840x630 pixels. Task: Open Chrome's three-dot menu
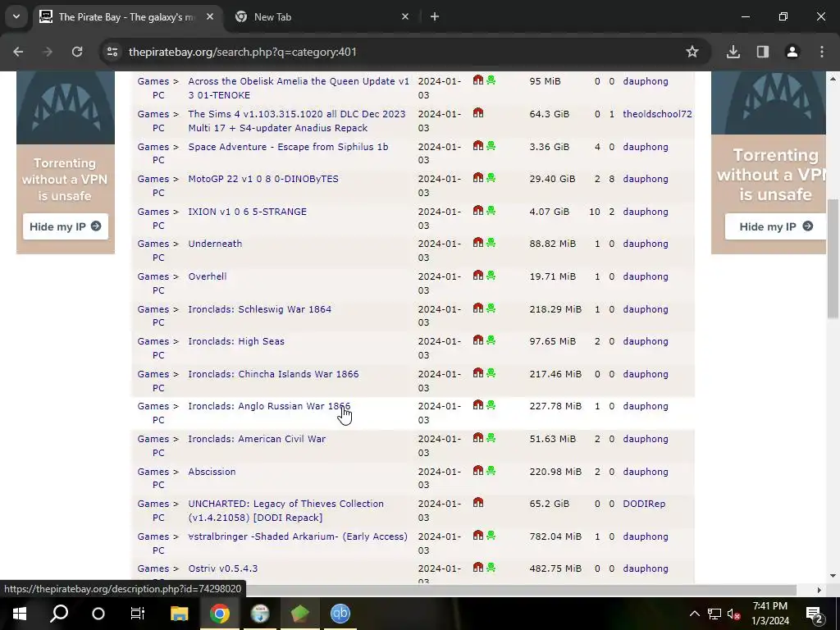click(x=821, y=52)
